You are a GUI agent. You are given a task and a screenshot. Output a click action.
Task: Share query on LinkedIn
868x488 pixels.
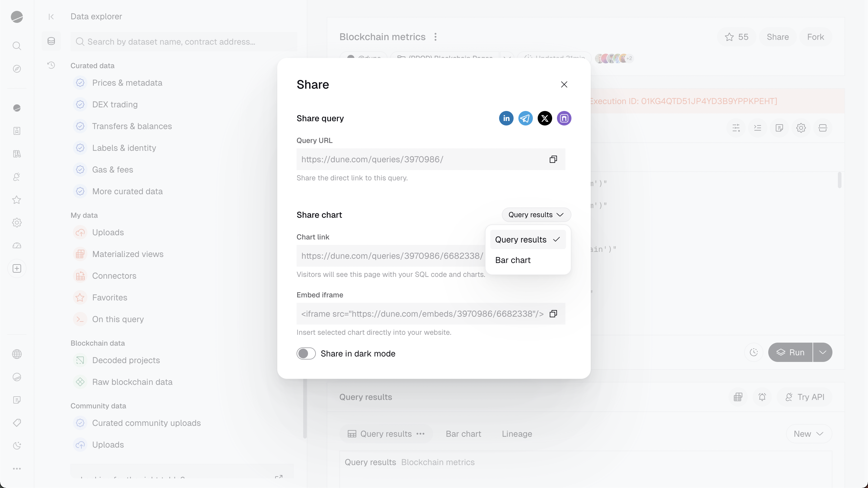pos(506,118)
